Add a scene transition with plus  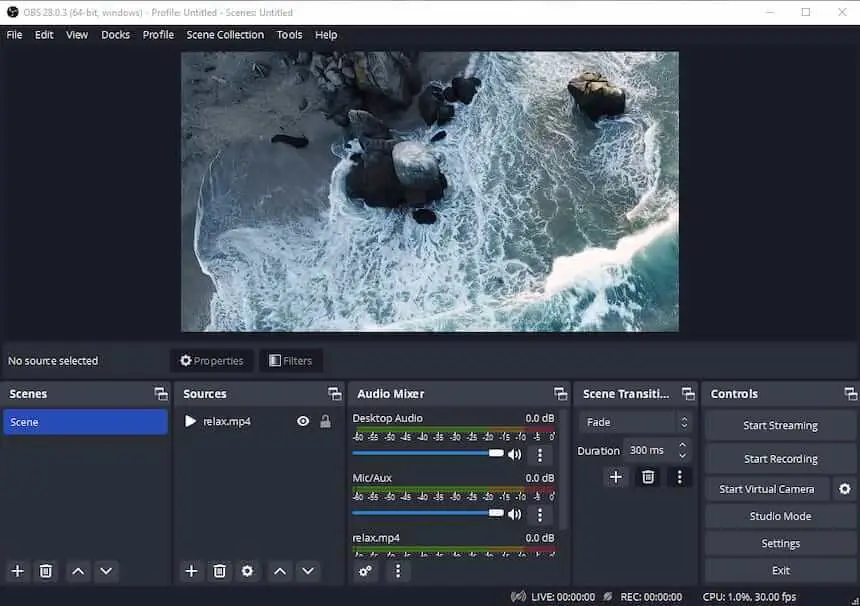coord(616,477)
